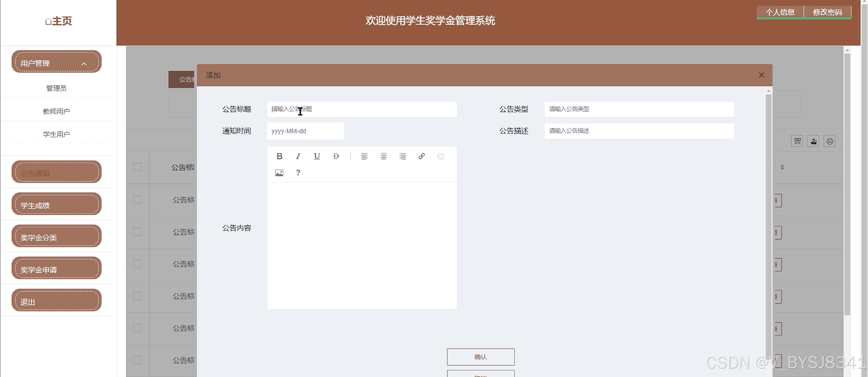This screenshot has width=868, height=377.
Task: Apply strikethrough formatting
Action: point(336,156)
